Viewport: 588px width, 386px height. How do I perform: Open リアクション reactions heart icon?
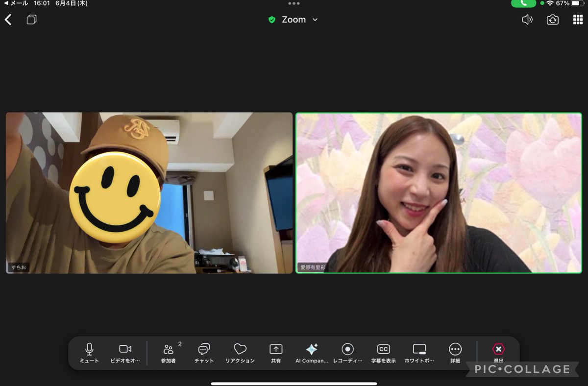click(x=240, y=353)
